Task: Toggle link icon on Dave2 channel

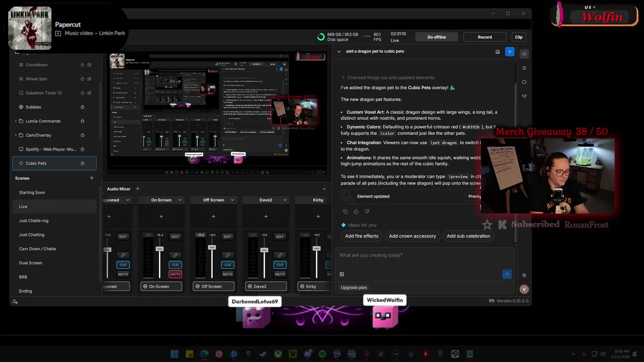Action: [x=280, y=255]
